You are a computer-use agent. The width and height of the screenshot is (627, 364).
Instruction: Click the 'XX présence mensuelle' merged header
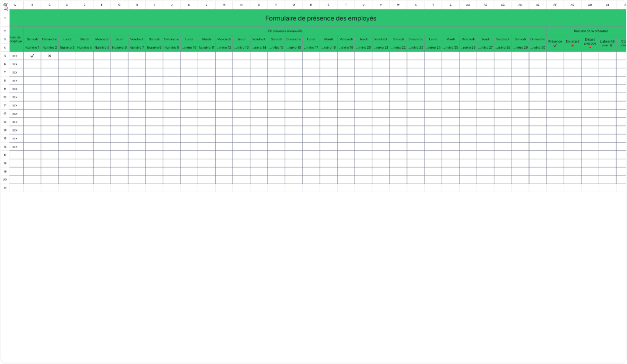pyautogui.click(x=285, y=31)
